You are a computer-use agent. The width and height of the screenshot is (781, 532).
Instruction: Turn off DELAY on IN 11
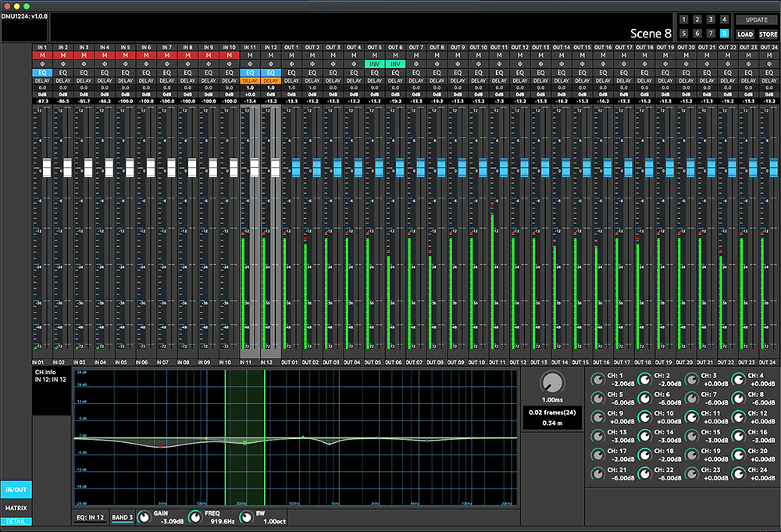tap(250, 80)
